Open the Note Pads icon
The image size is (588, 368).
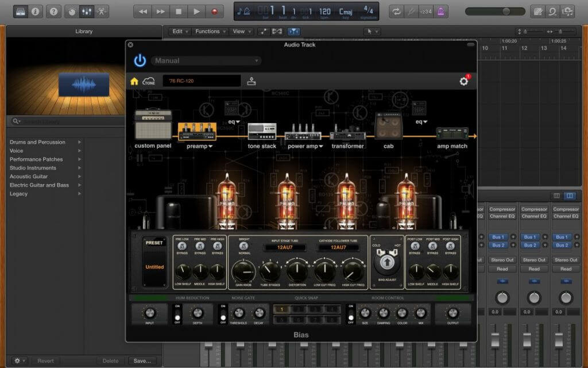point(537,11)
